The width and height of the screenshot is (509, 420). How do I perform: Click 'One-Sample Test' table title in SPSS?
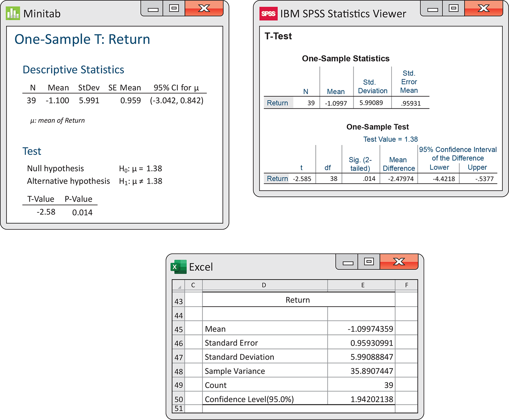[377, 126]
